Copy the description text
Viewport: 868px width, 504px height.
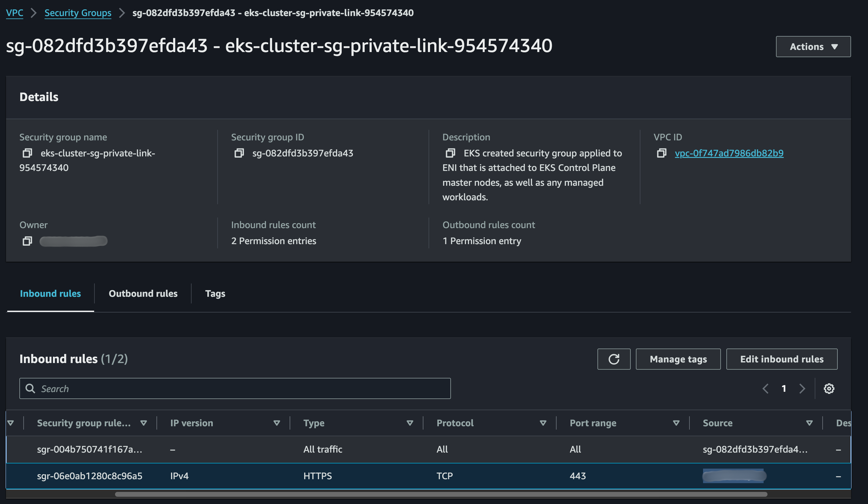450,153
